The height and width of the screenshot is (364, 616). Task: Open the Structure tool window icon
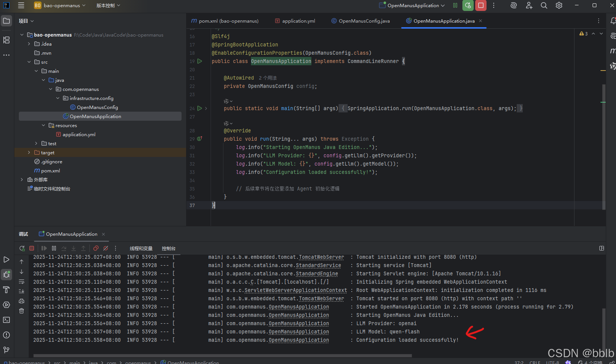(x=6, y=40)
